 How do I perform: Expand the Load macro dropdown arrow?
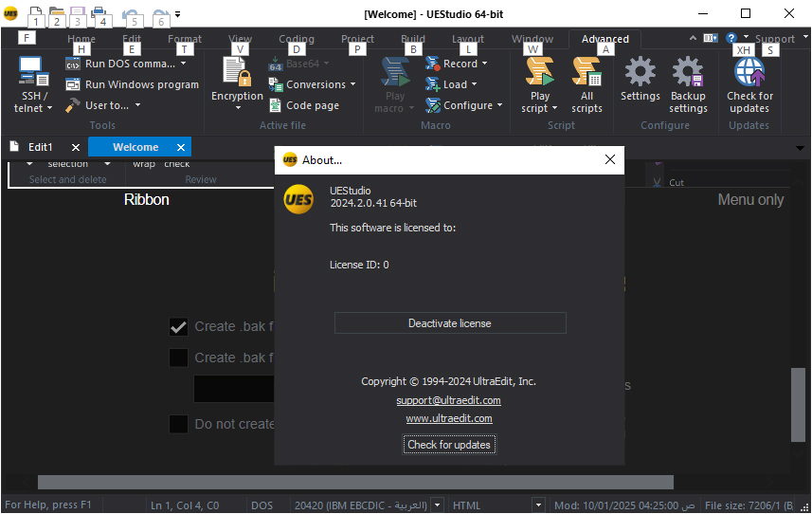click(x=475, y=84)
